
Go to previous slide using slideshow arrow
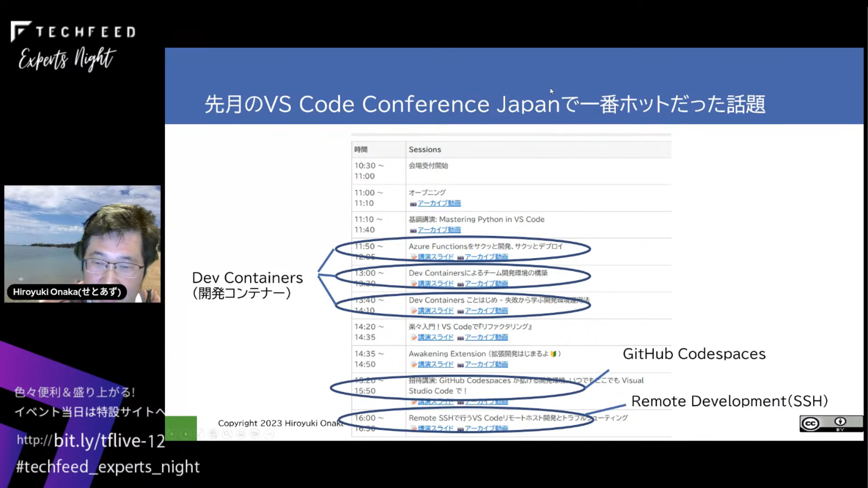172,434
